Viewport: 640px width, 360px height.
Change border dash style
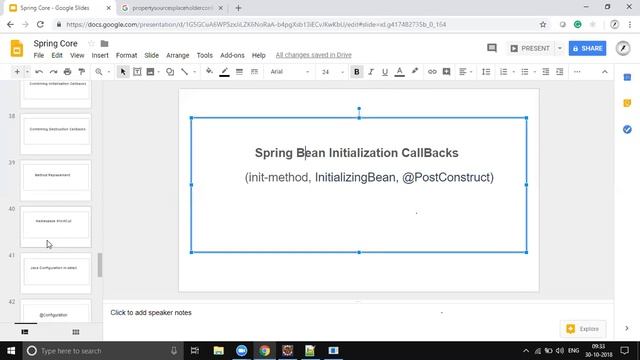coord(254,72)
